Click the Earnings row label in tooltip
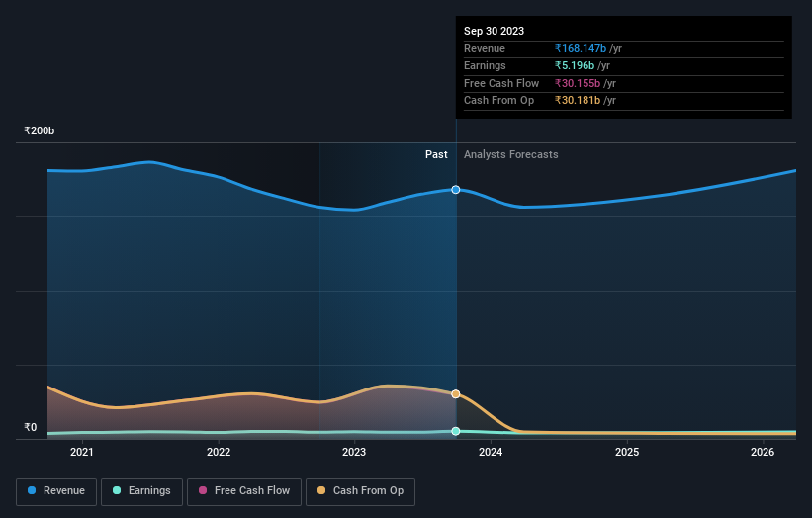812x518 pixels. pos(485,65)
